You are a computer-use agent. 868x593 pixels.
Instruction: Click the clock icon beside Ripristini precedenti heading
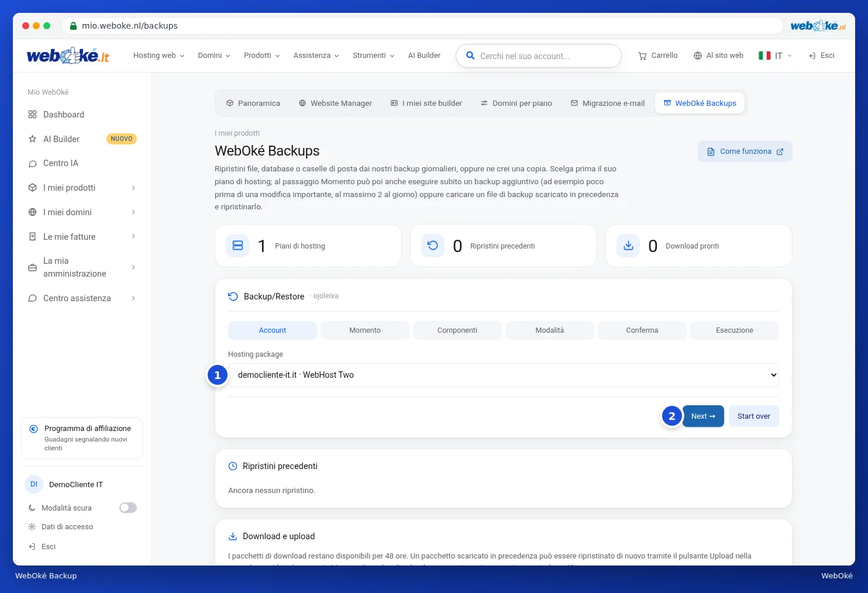(x=233, y=466)
